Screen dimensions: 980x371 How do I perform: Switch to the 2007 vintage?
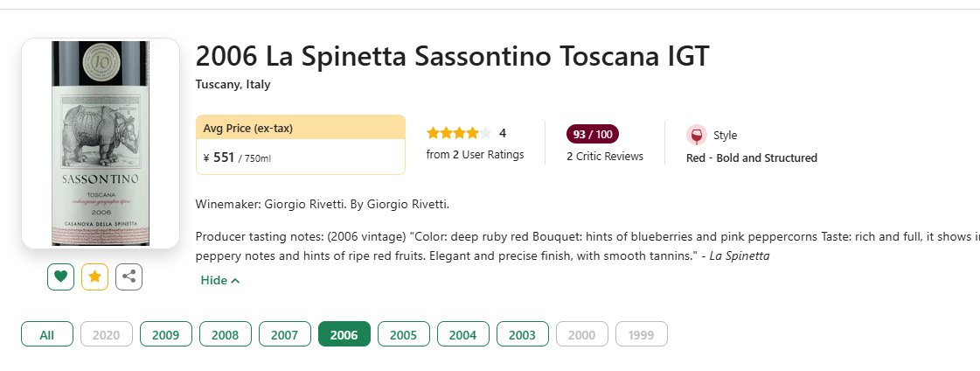[x=284, y=334]
